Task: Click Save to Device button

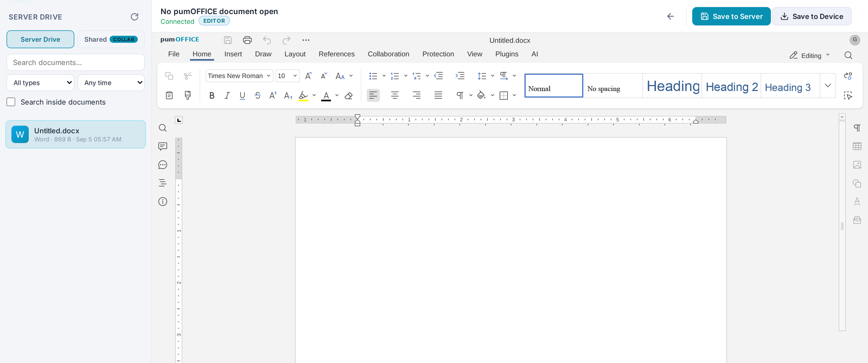Action: [812, 16]
